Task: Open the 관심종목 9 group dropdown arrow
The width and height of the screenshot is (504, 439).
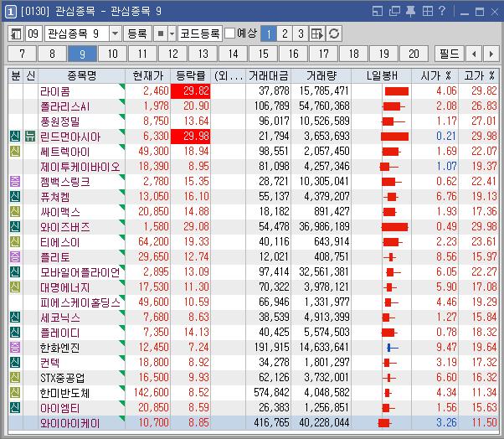Action: coord(115,34)
